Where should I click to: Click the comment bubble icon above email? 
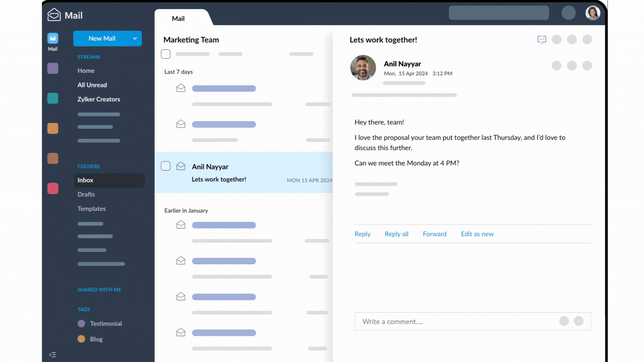pyautogui.click(x=541, y=40)
